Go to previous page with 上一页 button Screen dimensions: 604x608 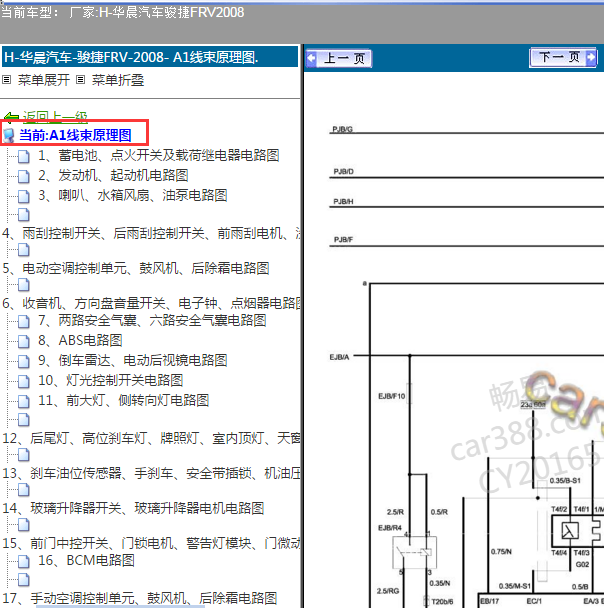coord(339,59)
